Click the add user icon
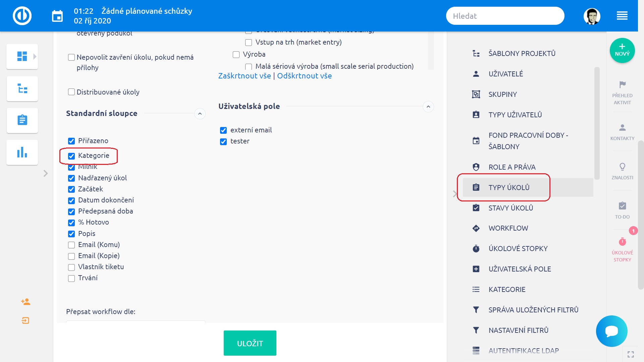The height and width of the screenshot is (362, 644). pyautogui.click(x=25, y=302)
